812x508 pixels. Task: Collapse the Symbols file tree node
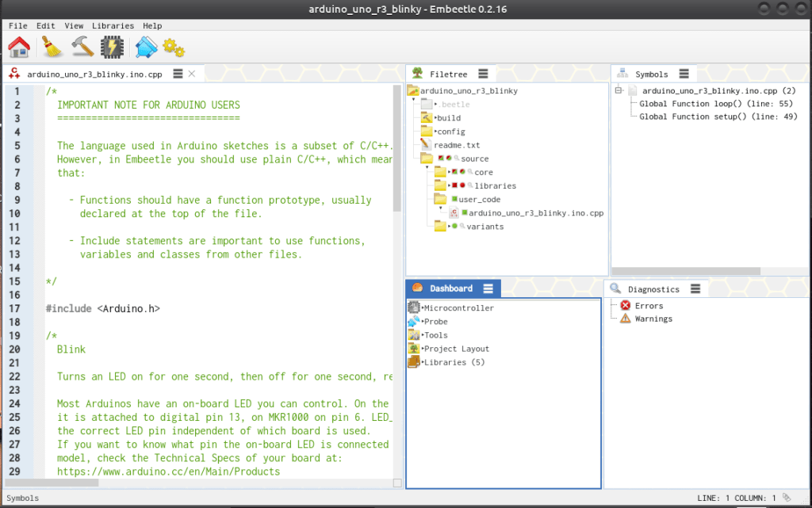(619, 90)
